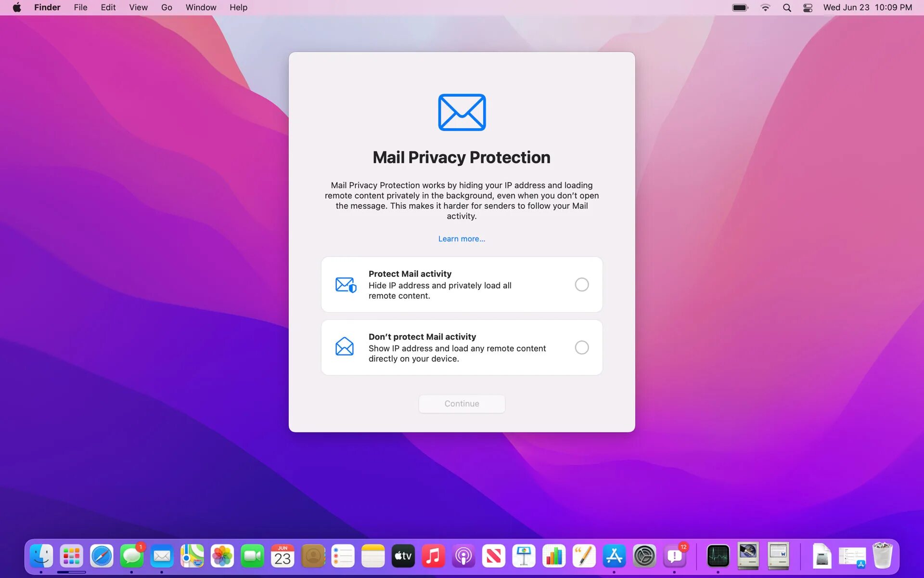Select Don't protect Mail activity option
Screen dimensions: 924x578
click(x=581, y=348)
